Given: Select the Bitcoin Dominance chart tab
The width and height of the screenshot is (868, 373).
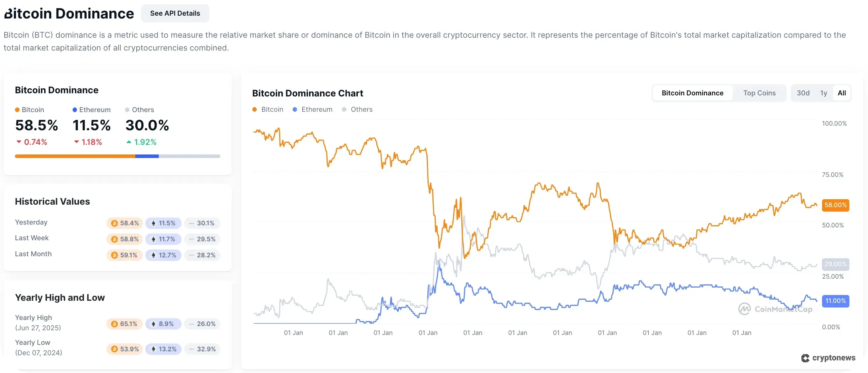Looking at the screenshot, I should (692, 93).
